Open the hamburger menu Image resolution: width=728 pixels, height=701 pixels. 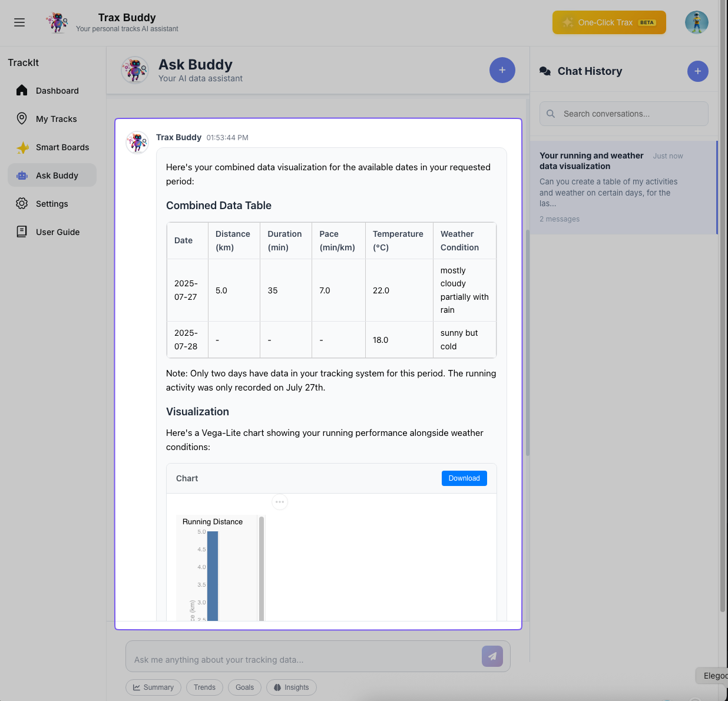(19, 22)
